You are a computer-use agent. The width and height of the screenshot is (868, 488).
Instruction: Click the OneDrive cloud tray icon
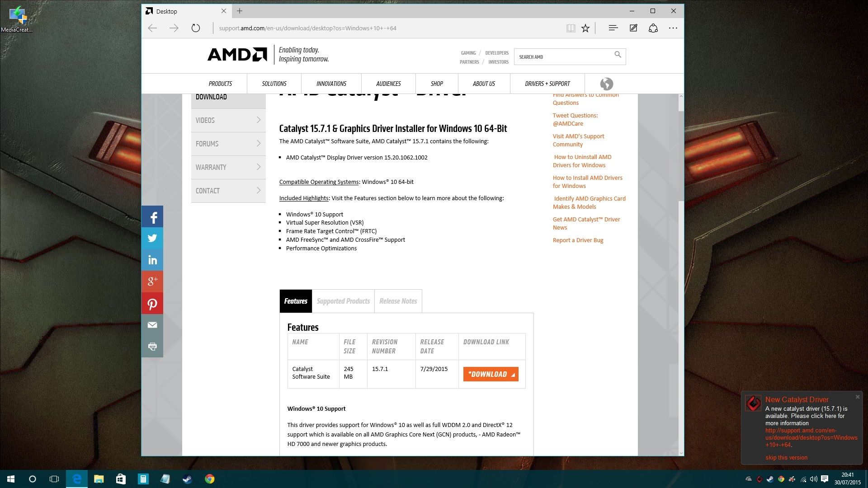click(749, 479)
